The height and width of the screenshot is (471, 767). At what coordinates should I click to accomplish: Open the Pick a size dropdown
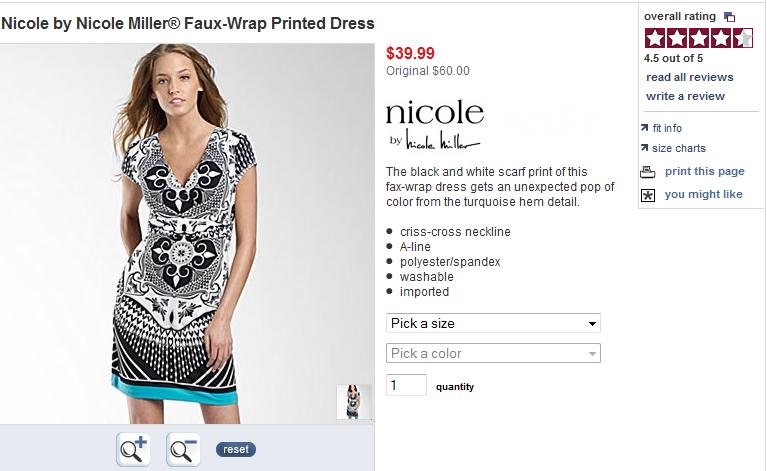493,323
